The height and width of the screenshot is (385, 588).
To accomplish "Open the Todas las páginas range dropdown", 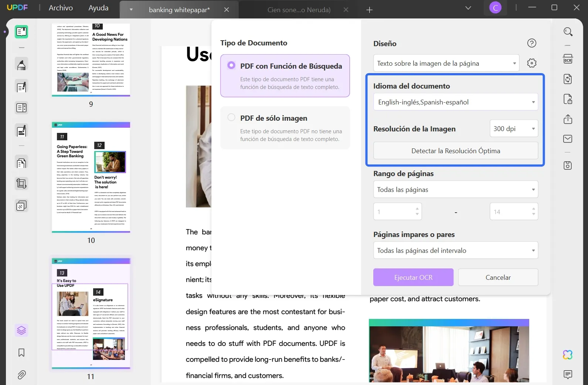I will 456,189.
